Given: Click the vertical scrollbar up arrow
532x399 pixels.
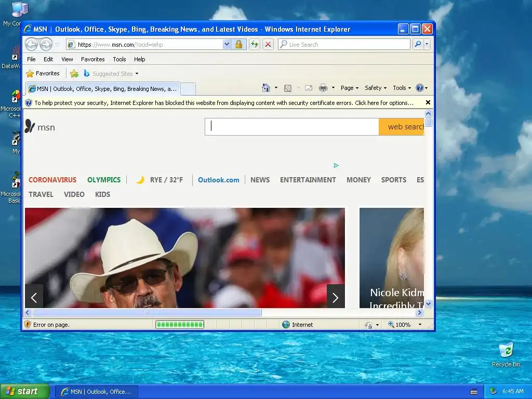Looking at the screenshot, I should tap(428, 113).
